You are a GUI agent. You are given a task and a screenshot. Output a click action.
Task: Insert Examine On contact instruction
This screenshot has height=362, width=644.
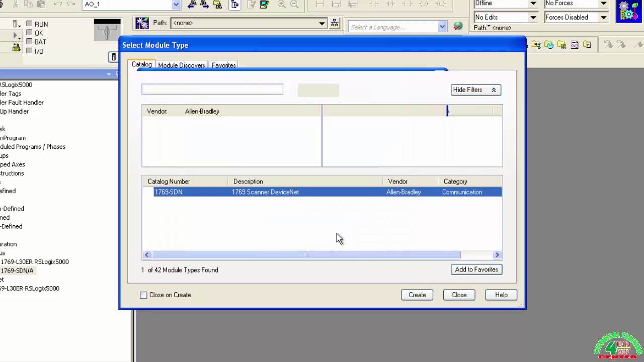[374, 4]
